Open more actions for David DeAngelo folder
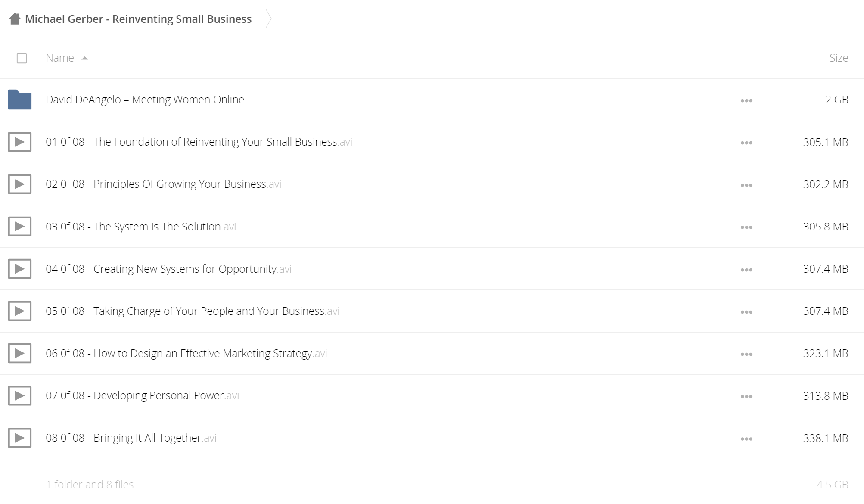The image size is (864, 504). [x=746, y=100]
